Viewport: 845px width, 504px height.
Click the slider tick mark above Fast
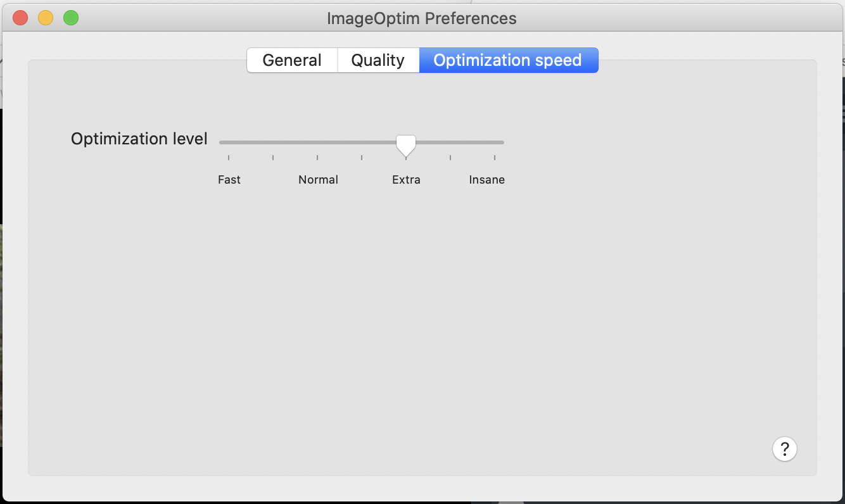click(x=229, y=158)
